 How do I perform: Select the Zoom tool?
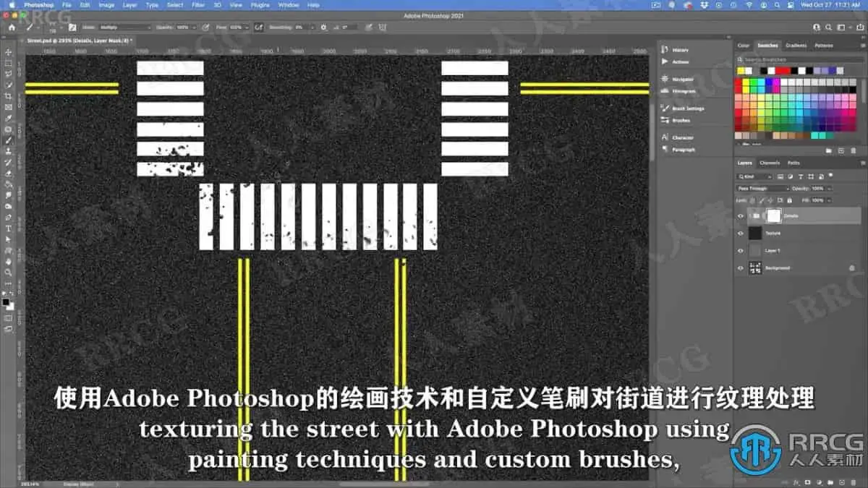[9, 273]
